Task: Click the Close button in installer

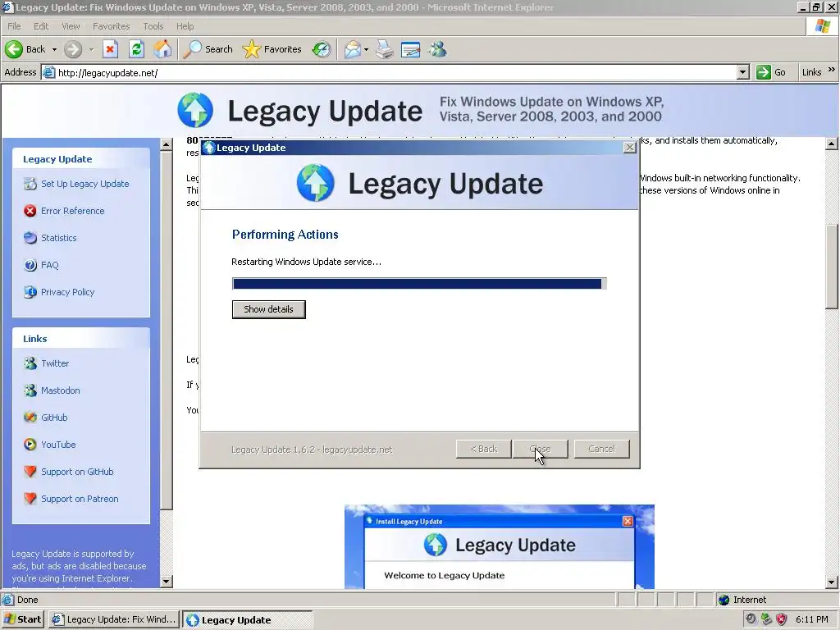Action: 540,449
